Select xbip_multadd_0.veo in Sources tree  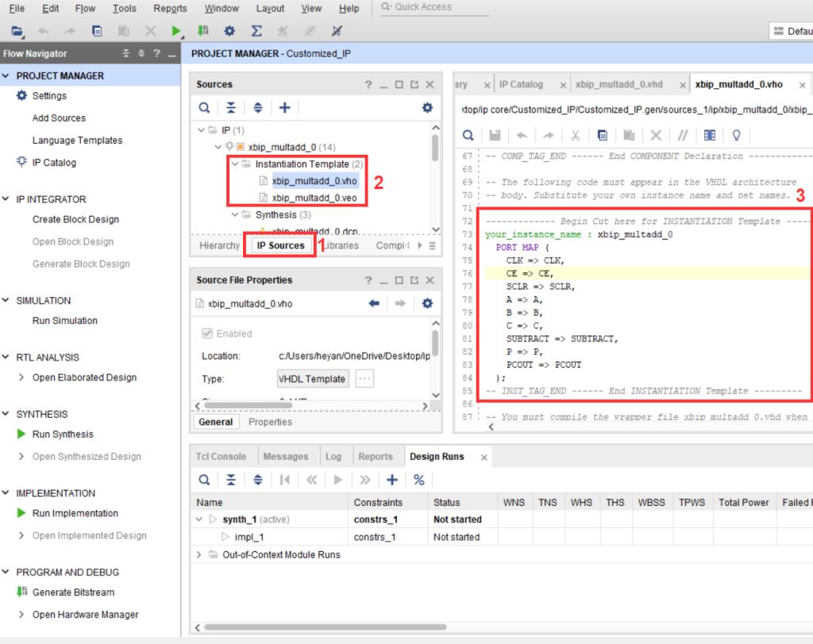[x=314, y=198]
